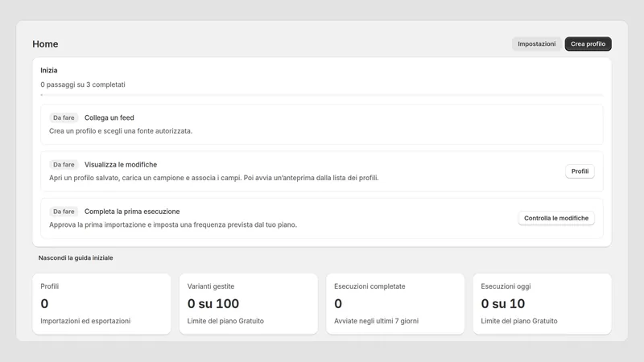Hide the guide via Nascondi la guida iniziale
Image resolution: width=644 pixels, height=362 pixels.
(x=76, y=257)
